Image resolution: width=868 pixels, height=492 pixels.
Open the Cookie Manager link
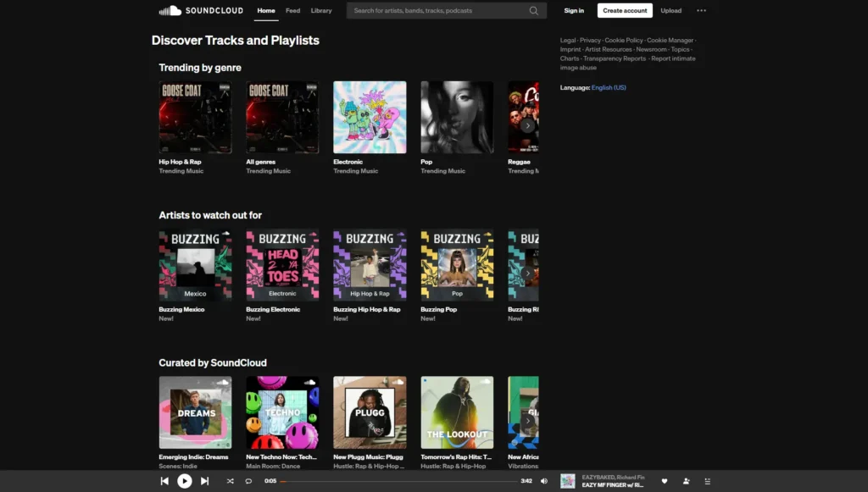click(x=670, y=41)
